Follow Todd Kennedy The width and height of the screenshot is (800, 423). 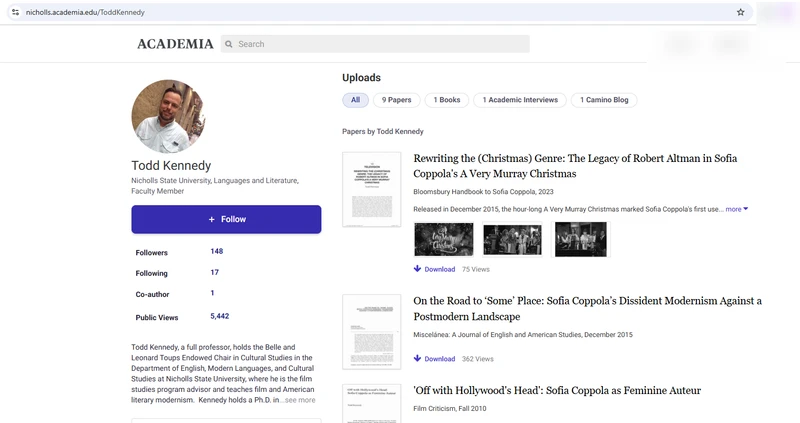226,219
